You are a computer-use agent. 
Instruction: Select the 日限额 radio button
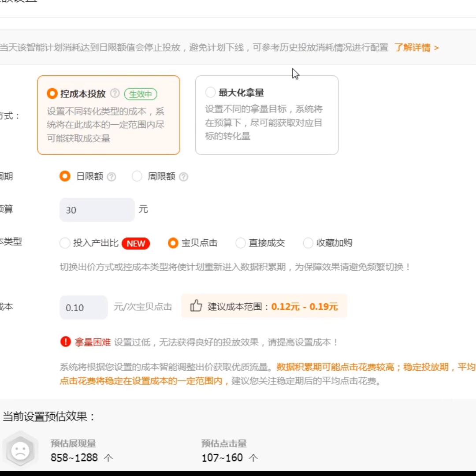[65, 176]
